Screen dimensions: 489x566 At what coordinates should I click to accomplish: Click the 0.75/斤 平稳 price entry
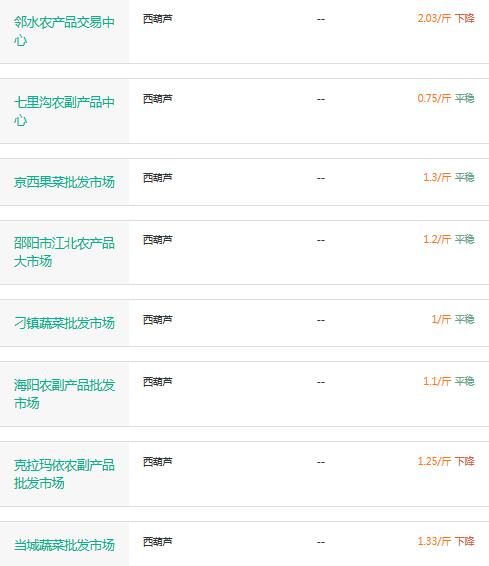click(446, 98)
